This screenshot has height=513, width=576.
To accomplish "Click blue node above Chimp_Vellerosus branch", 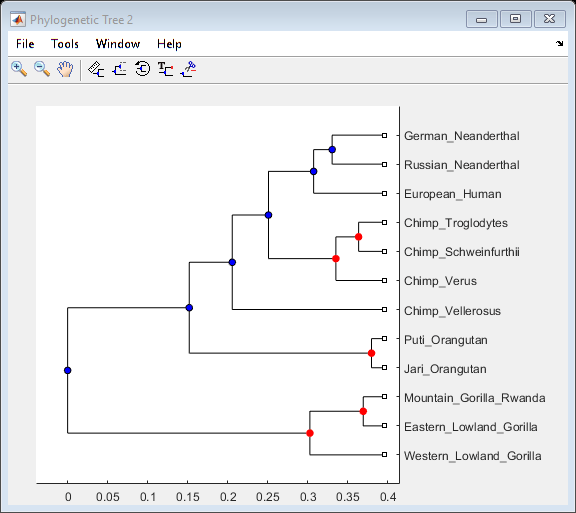I will click(232, 262).
